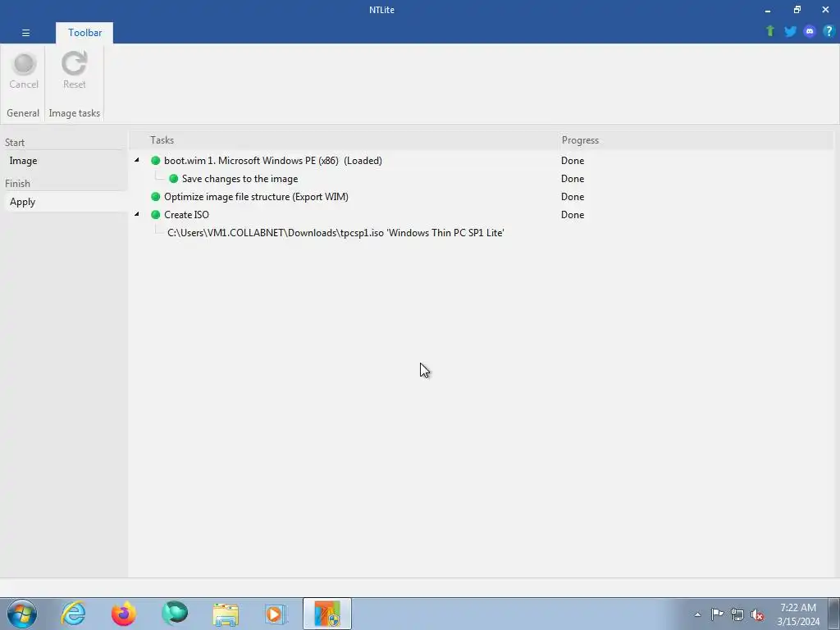The image size is (840, 630).
Task: Open the Windows Start menu
Action: [x=22, y=614]
